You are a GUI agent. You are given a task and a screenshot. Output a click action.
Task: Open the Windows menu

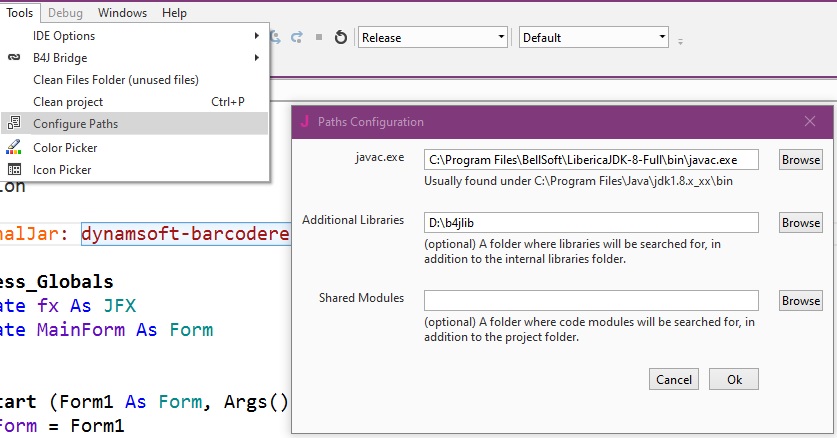point(123,13)
